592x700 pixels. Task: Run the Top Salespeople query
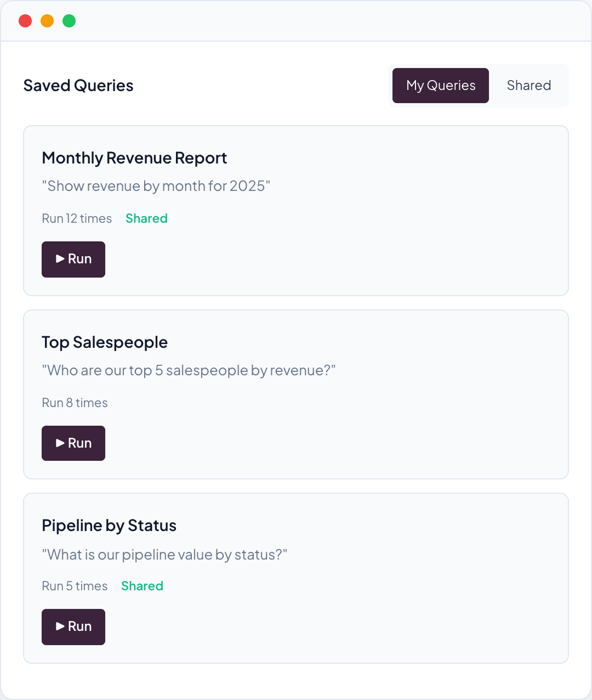coord(73,443)
